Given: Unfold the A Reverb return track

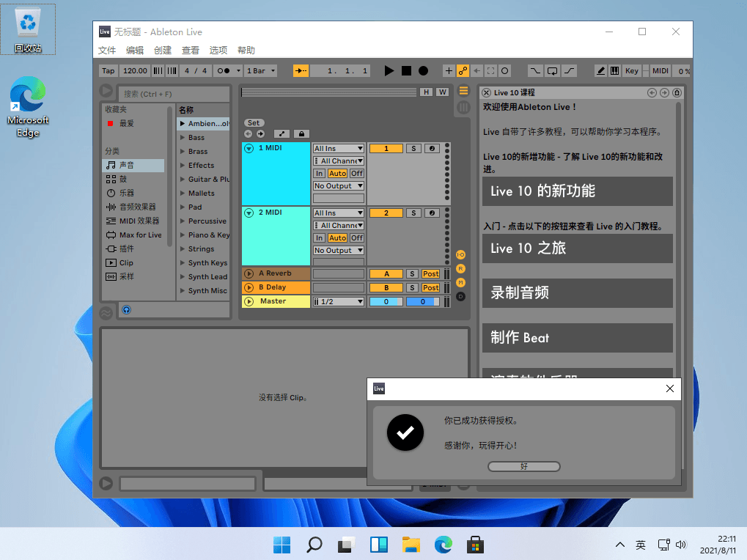Looking at the screenshot, I should [249, 273].
